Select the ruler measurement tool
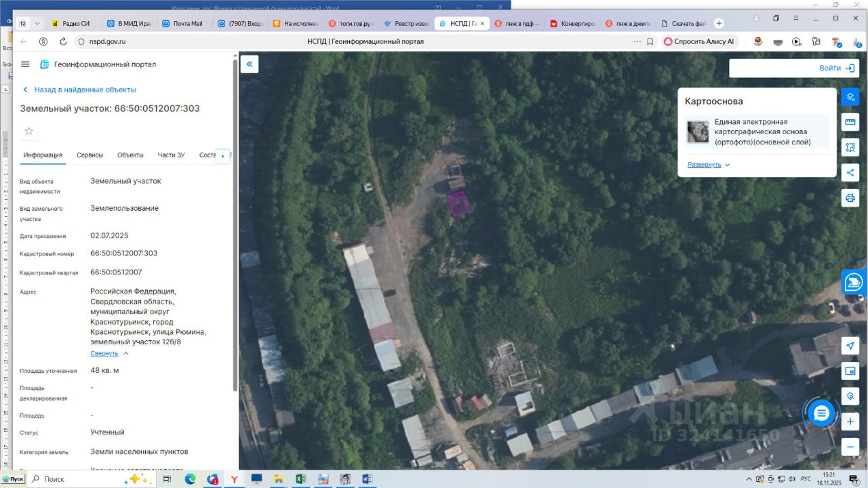Image resolution: width=868 pixels, height=488 pixels. tap(850, 122)
